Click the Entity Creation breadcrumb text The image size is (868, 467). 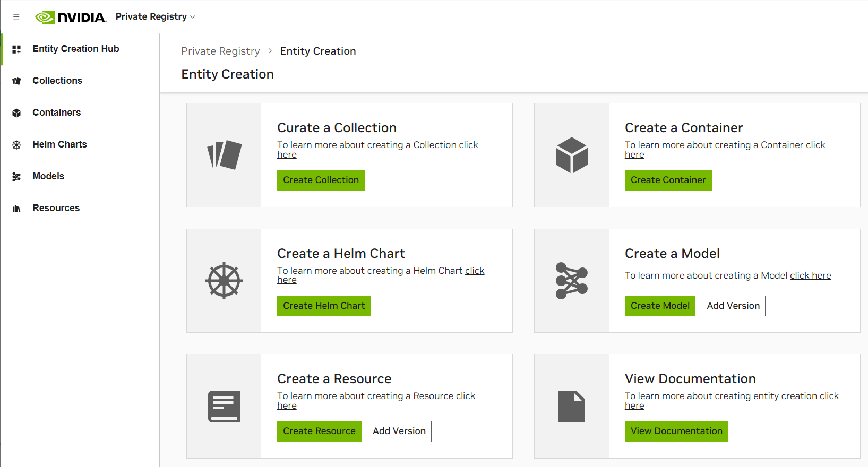coord(318,51)
